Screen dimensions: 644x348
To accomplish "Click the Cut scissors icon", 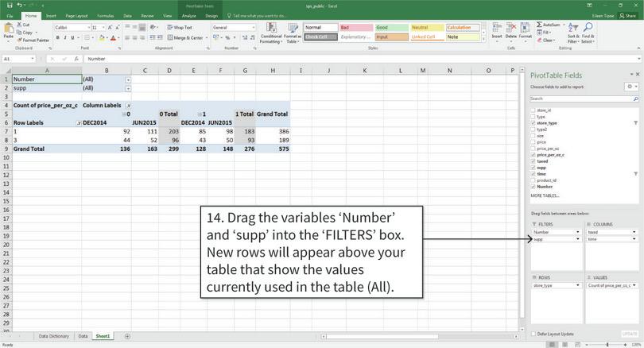I will click(19, 25).
